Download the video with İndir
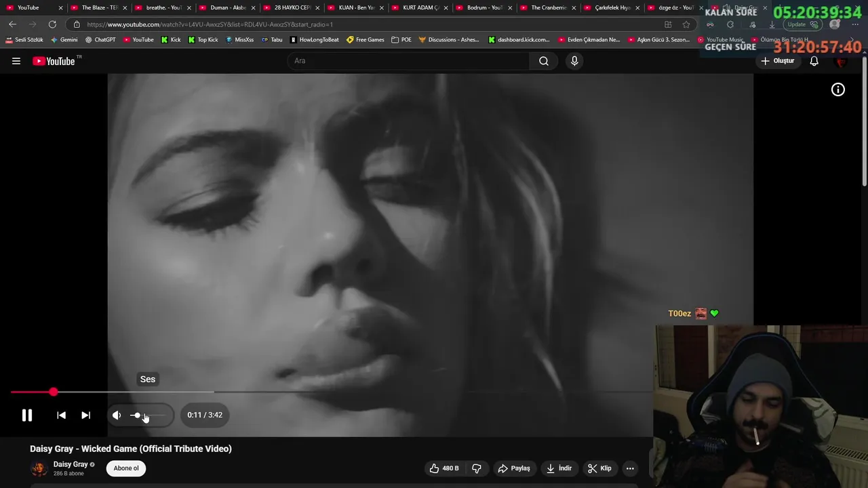Screen dimensions: 868x488 coord(559,468)
